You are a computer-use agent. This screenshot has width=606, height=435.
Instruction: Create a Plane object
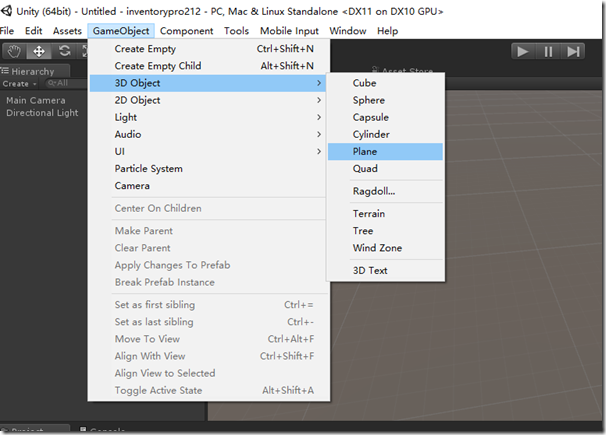point(385,151)
